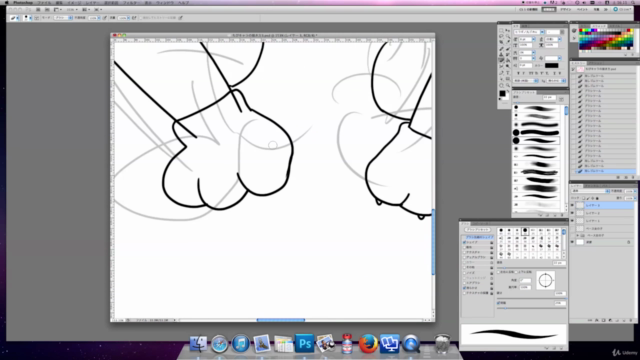Expand the layer group folder in Layers panel
This screenshot has width=640, height=360.
pyautogui.click(x=578, y=236)
